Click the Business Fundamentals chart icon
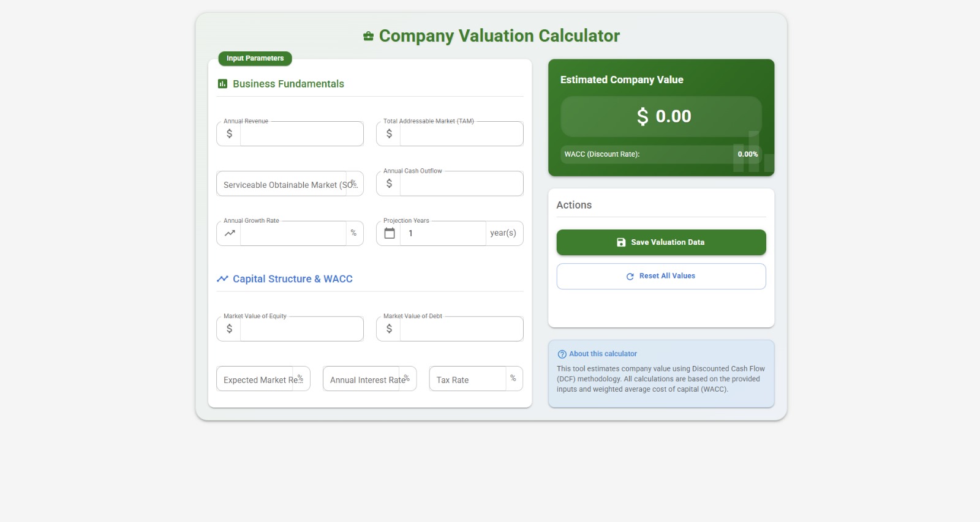Screen dimensions: 980x522 [222, 84]
